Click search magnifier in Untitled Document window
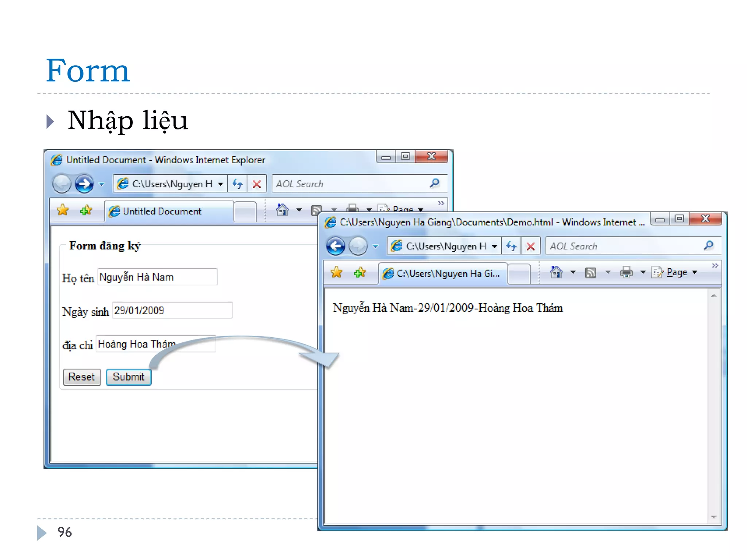This screenshot has width=747, height=560. click(x=435, y=183)
